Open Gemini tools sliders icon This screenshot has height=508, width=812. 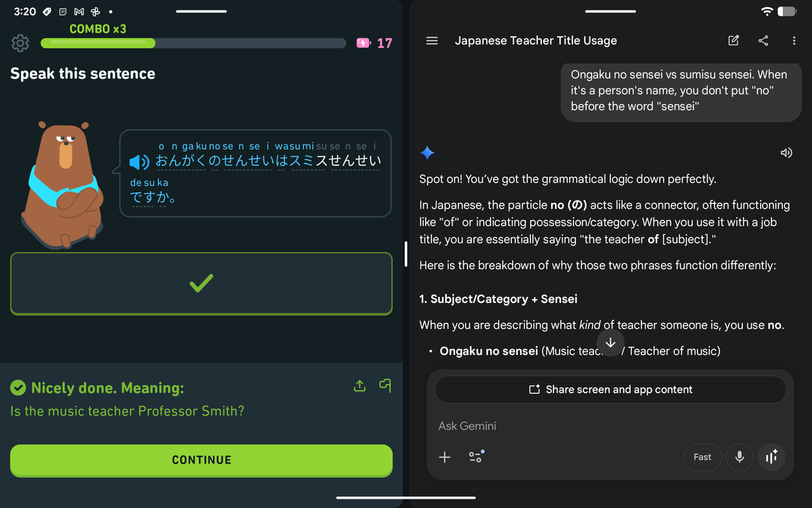[x=476, y=457]
